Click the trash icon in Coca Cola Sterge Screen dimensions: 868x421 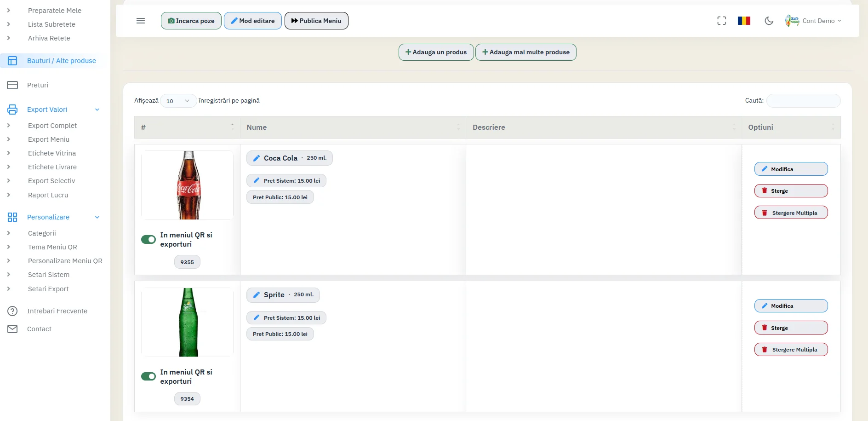pyautogui.click(x=765, y=190)
